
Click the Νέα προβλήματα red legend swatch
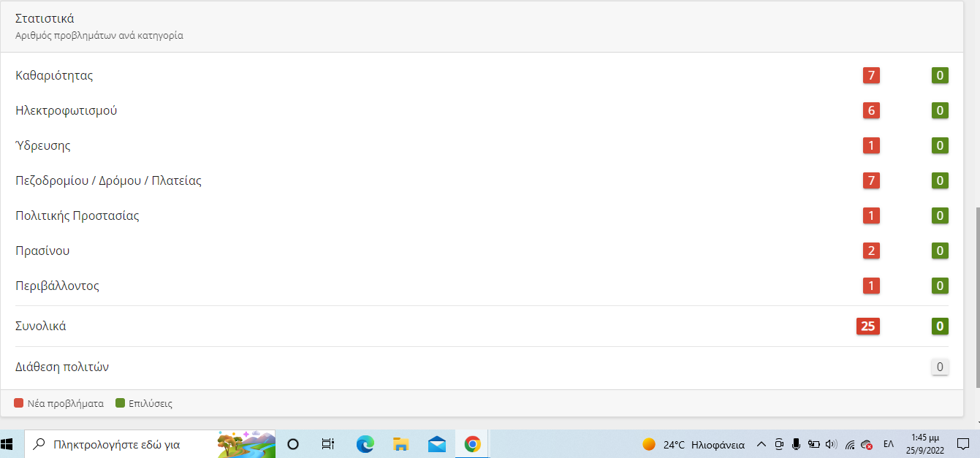(x=20, y=403)
